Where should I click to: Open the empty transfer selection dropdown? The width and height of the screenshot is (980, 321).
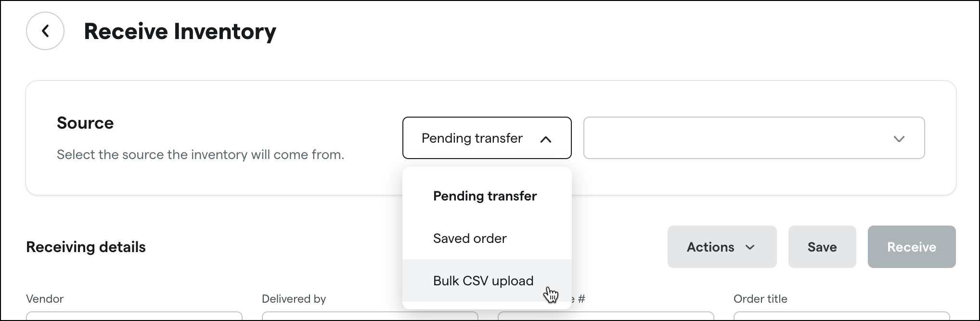pyautogui.click(x=753, y=138)
